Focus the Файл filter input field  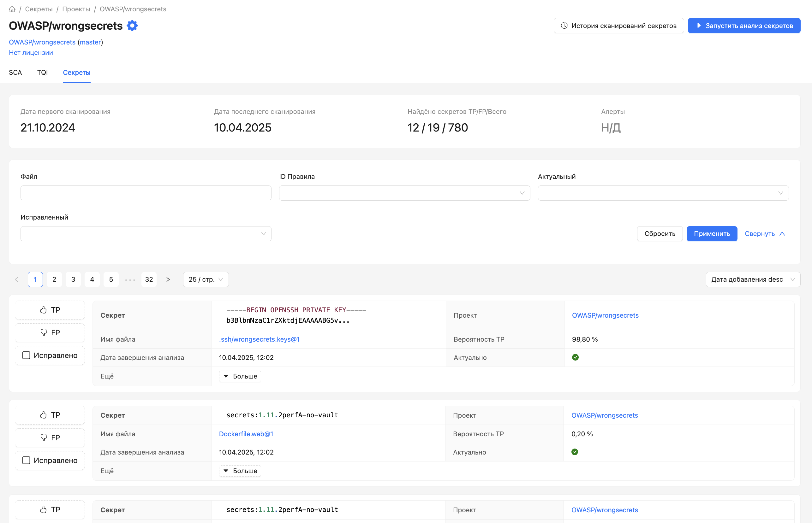(146, 193)
